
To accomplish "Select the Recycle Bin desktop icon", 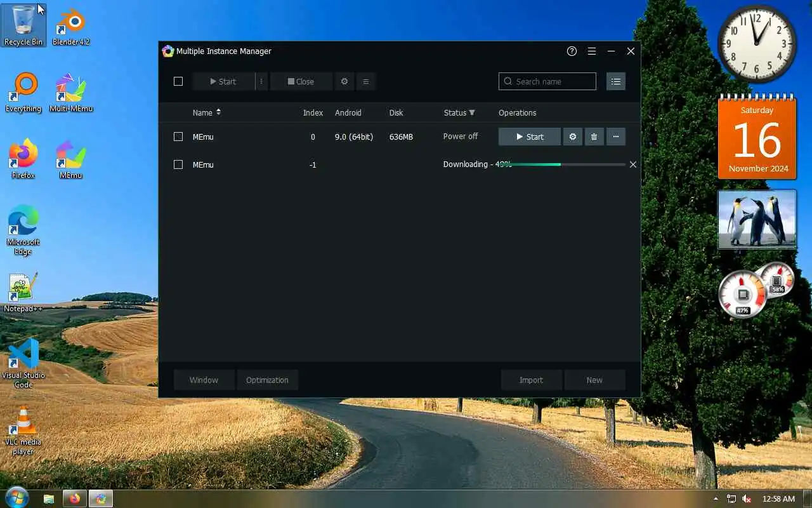I will point(23,26).
